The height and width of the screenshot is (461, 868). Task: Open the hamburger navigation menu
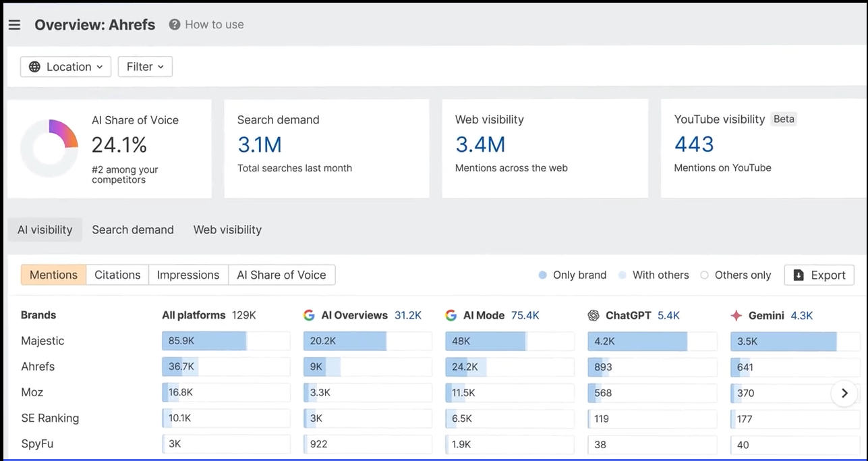tap(14, 25)
